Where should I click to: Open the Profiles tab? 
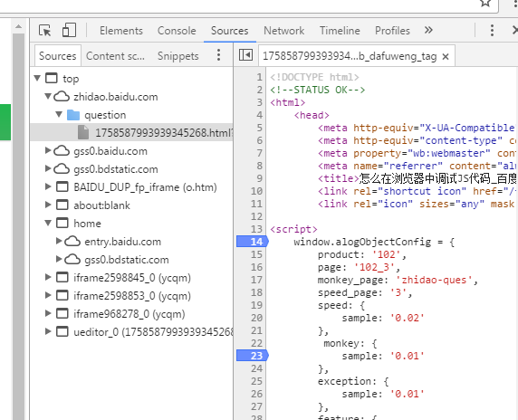coord(392,31)
